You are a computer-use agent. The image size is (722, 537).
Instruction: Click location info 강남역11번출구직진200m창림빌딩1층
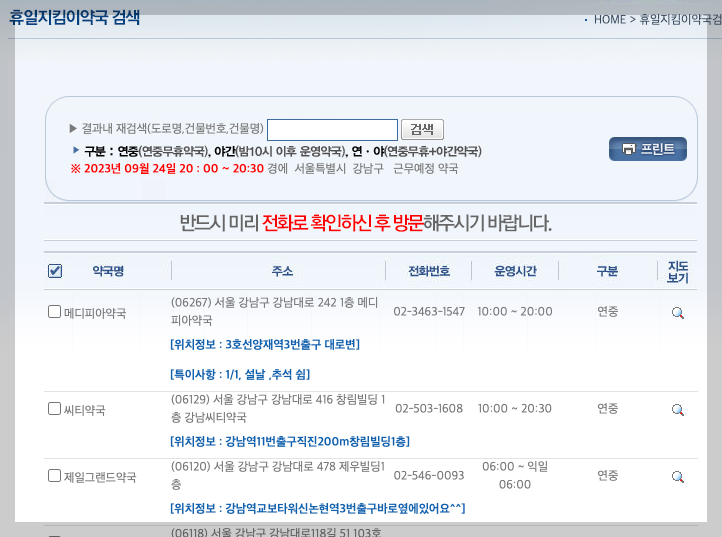tap(290, 441)
